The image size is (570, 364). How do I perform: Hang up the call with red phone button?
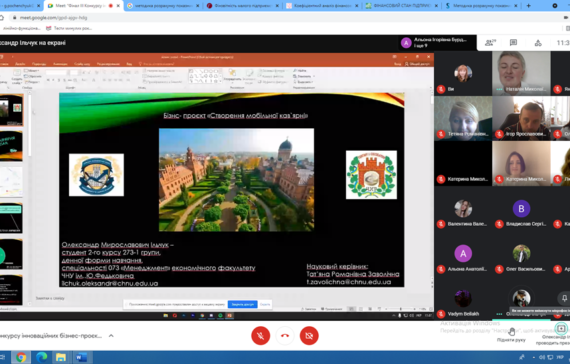285,335
